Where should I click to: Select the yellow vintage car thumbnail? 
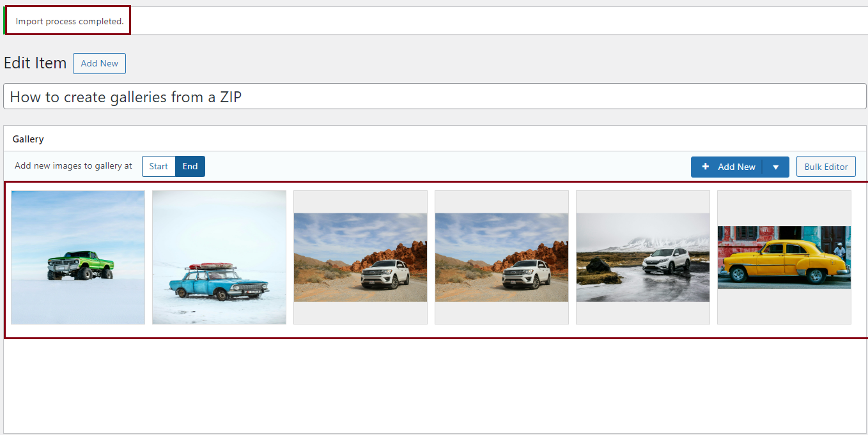[x=784, y=257]
